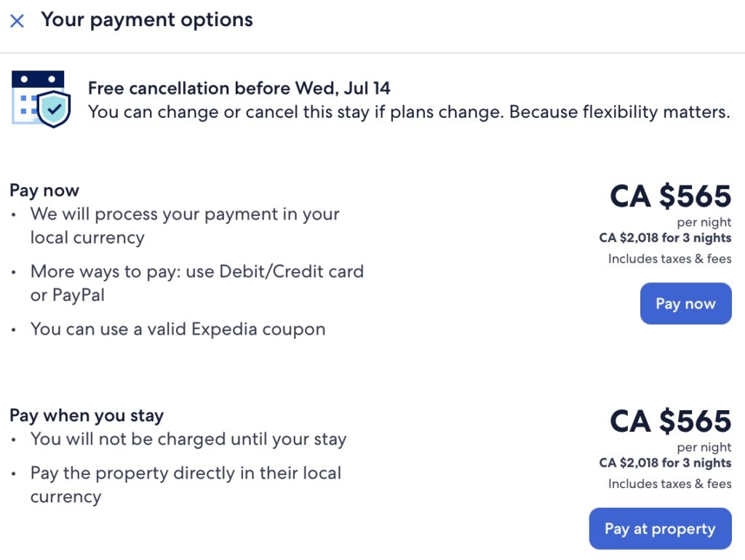Screen dimensions: 745x560
Task: Click the CA $565 price under Pay now
Action: [x=670, y=197]
